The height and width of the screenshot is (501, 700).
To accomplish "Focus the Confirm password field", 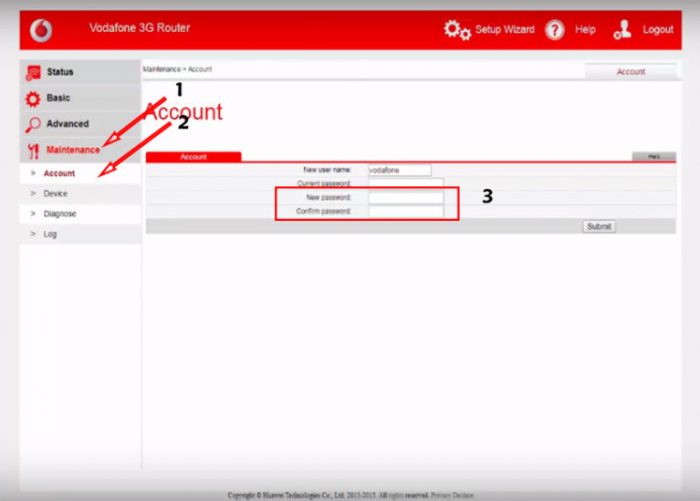I will pyautogui.click(x=406, y=211).
